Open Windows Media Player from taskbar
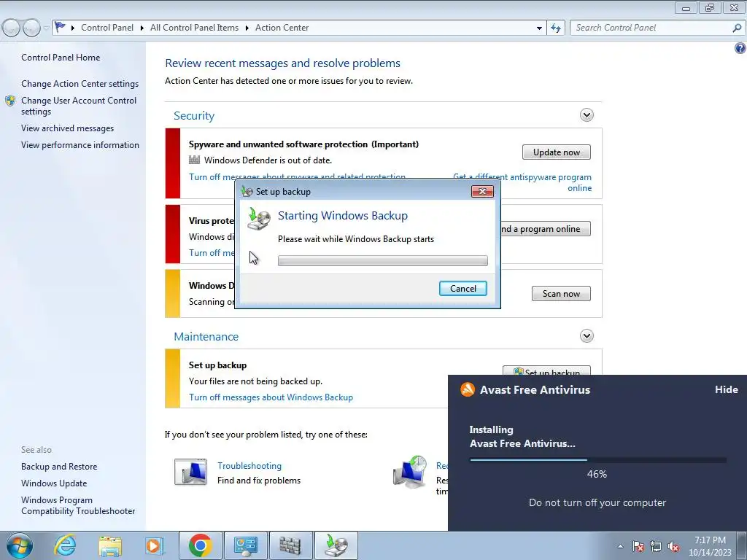Screen dimensions: 747x560 [x=155, y=545]
